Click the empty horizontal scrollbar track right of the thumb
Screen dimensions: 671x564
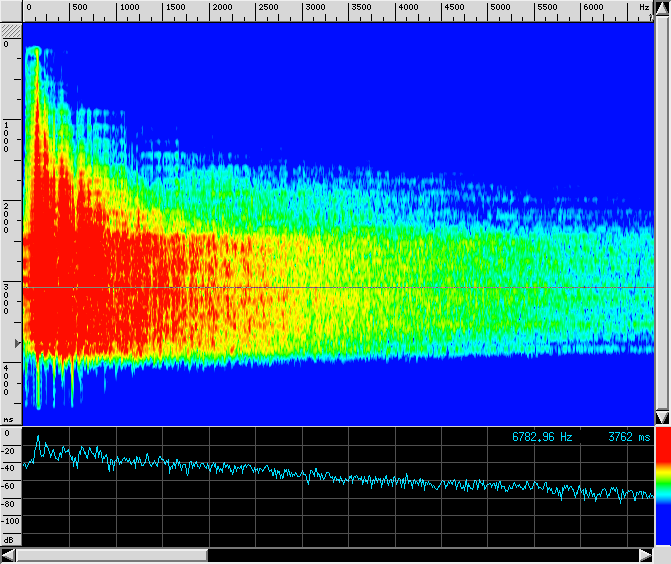[420, 555]
